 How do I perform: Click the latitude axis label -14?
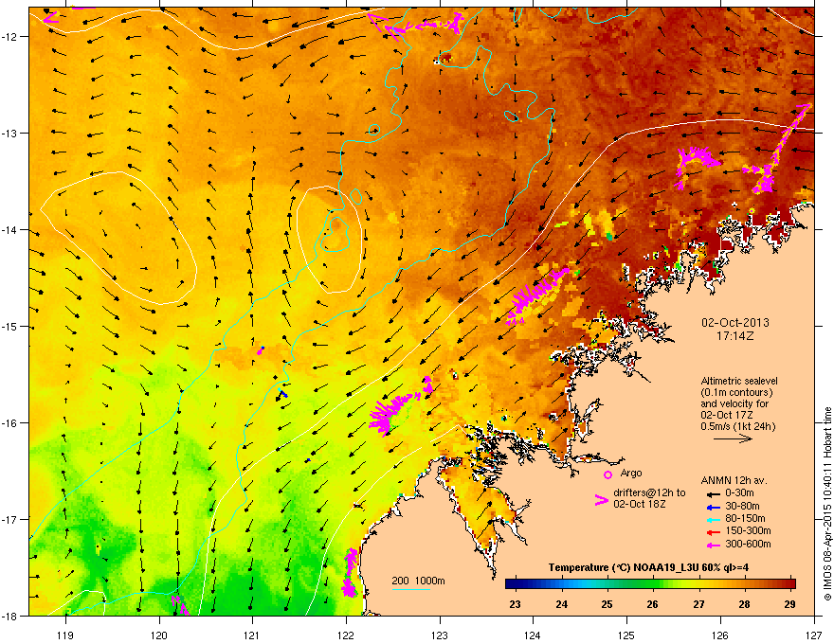click(x=9, y=230)
